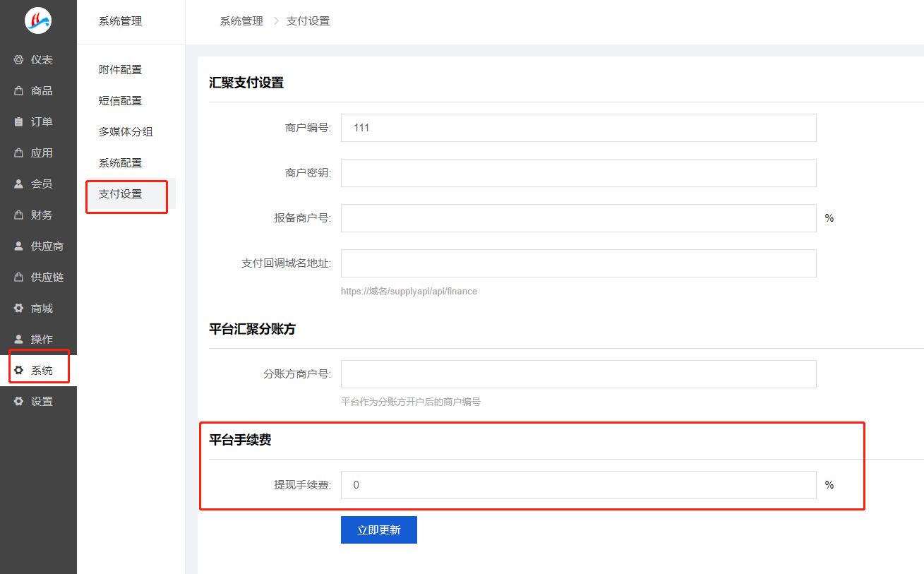Click the 财务 bag icon
Screen dimensions: 924x574
[x=19, y=215]
